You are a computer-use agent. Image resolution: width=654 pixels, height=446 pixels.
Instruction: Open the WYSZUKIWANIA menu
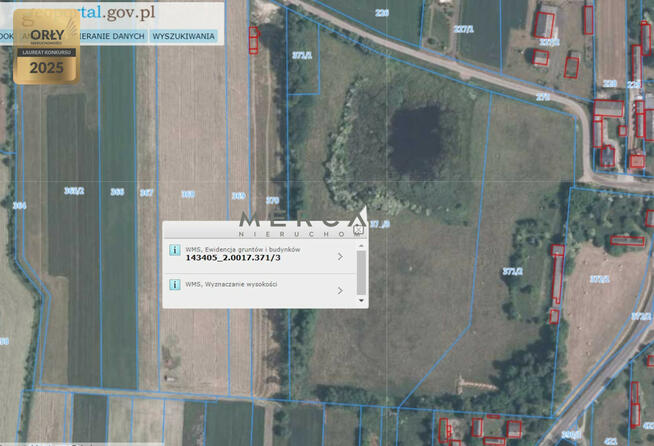point(183,36)
